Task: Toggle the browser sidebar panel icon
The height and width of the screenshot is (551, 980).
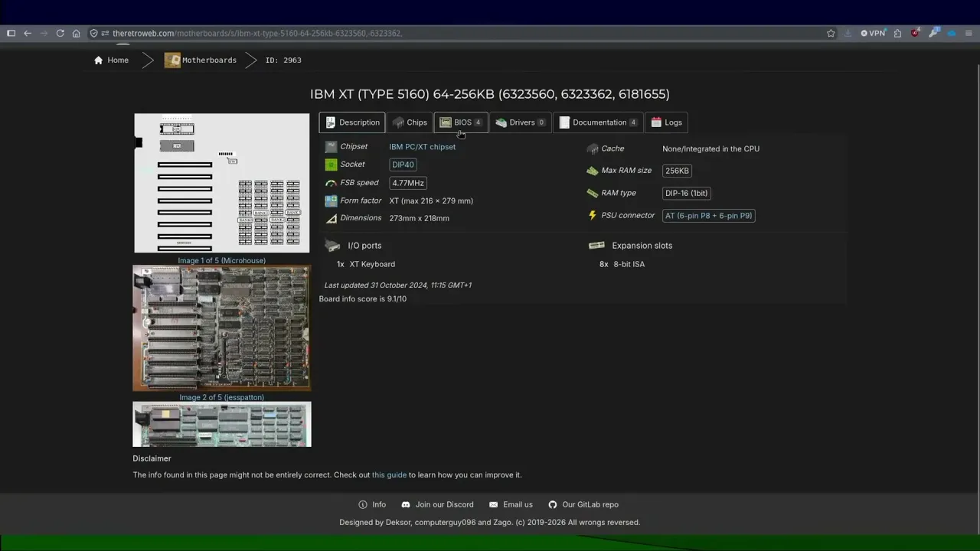Action: click(x=11, y=33)
